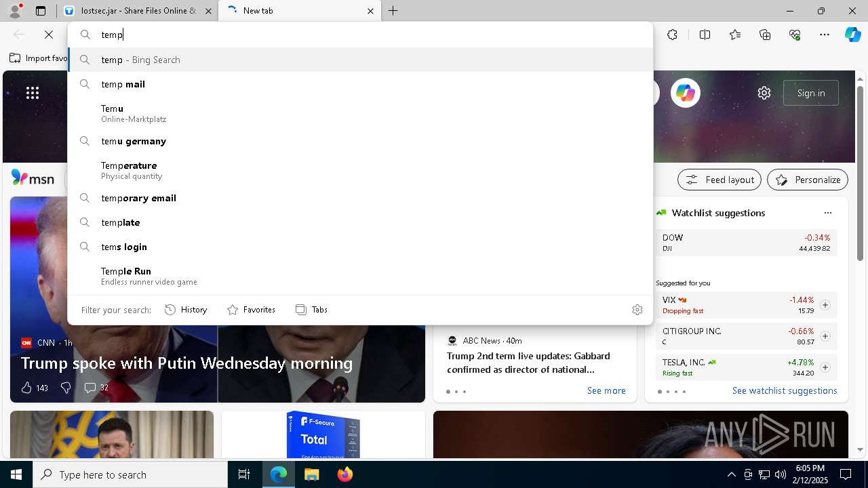Open the Copilot sidebar icon

852,35
